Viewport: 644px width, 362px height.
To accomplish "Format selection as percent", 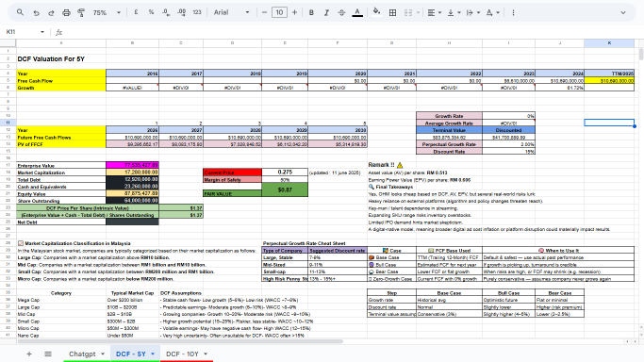I will (151, 12).
